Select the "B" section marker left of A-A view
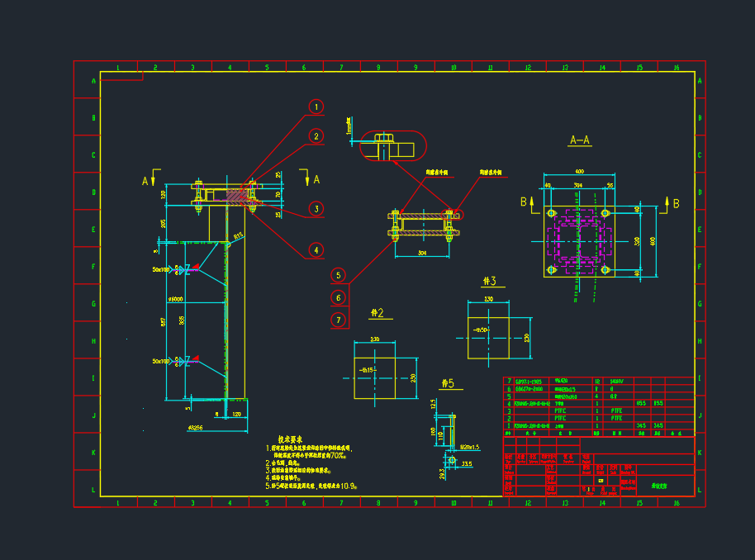Image resolution: width=755 pixels, height=560 pixels. [x=524, y=202]
